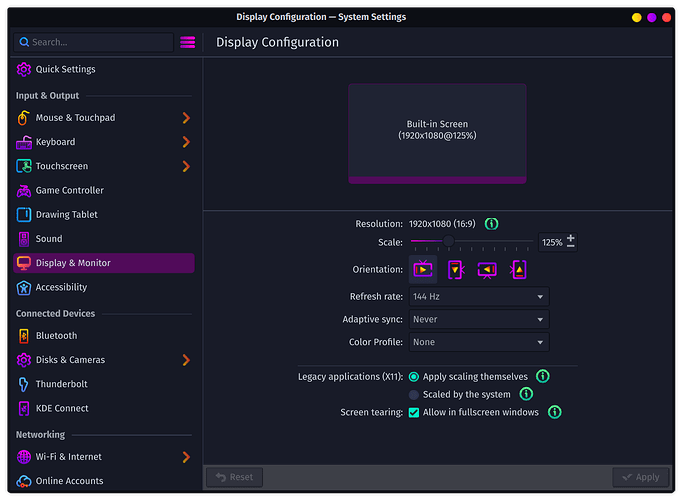Viewport: 682px width, 500px height.
Task: Click the Accessibility icon
Action: 23,287
